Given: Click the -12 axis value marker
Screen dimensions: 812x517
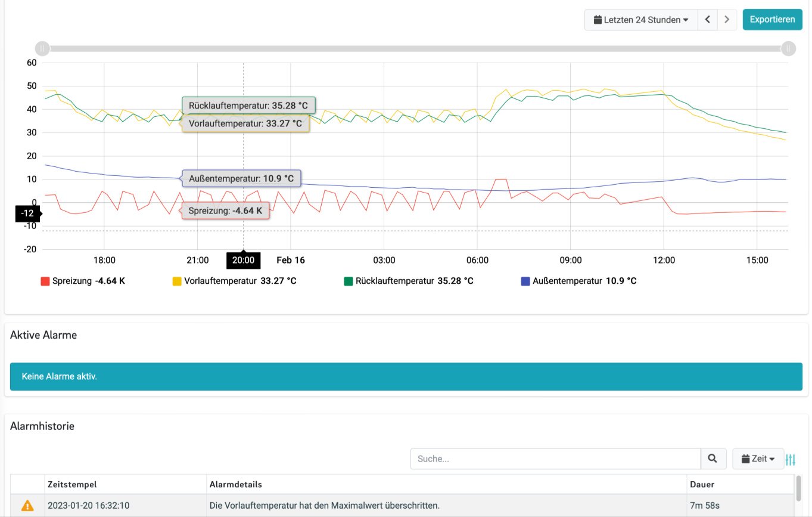Looking at the screenshot, I should tap(28, 213).
